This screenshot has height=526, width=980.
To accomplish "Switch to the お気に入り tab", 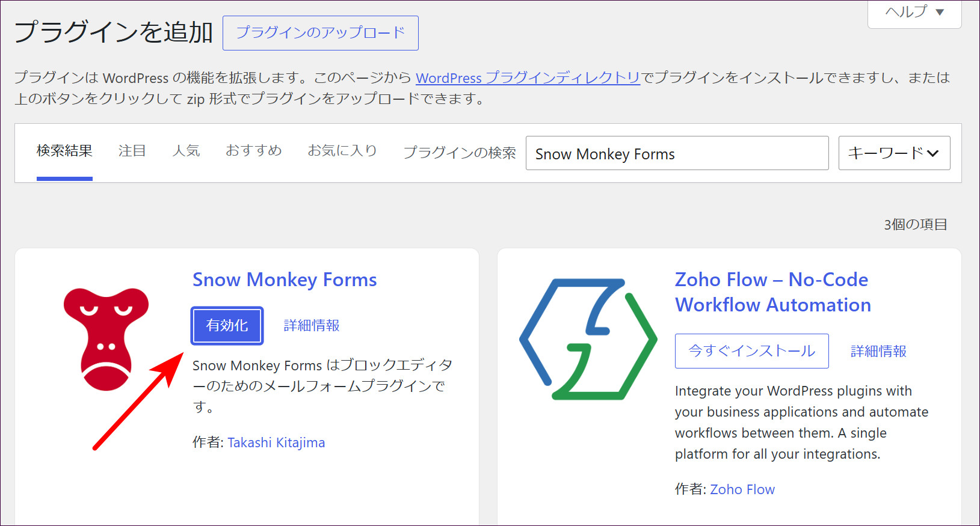I will pyautogui.click(x=342, y=151).
